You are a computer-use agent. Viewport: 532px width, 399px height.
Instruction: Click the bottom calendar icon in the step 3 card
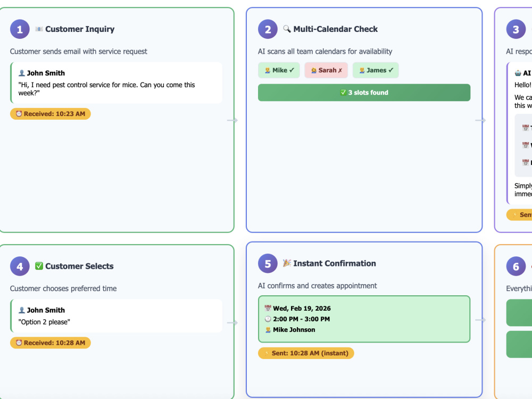pos(526,162)
